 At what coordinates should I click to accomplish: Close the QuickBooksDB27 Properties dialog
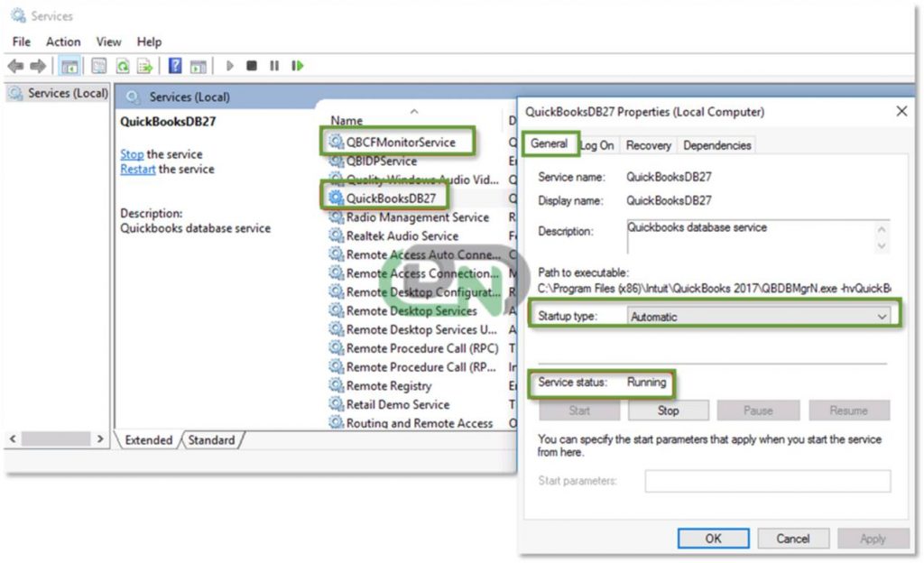(901, 111)
